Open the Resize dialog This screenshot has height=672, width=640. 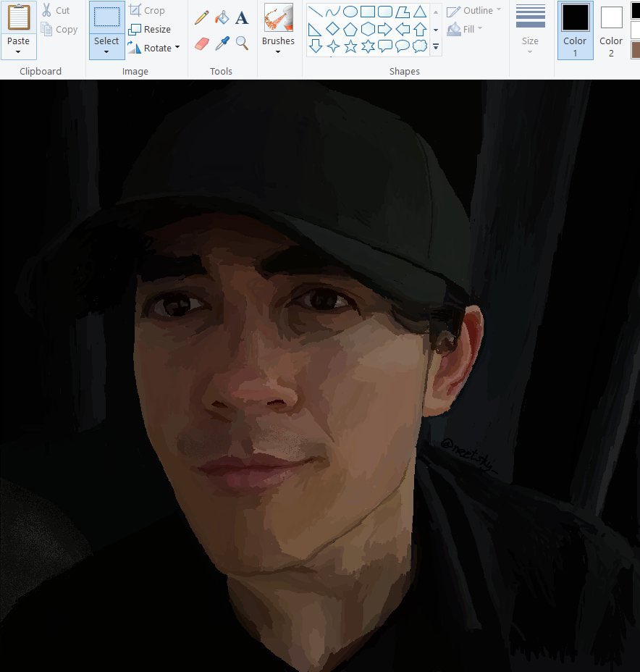(150, 29)
